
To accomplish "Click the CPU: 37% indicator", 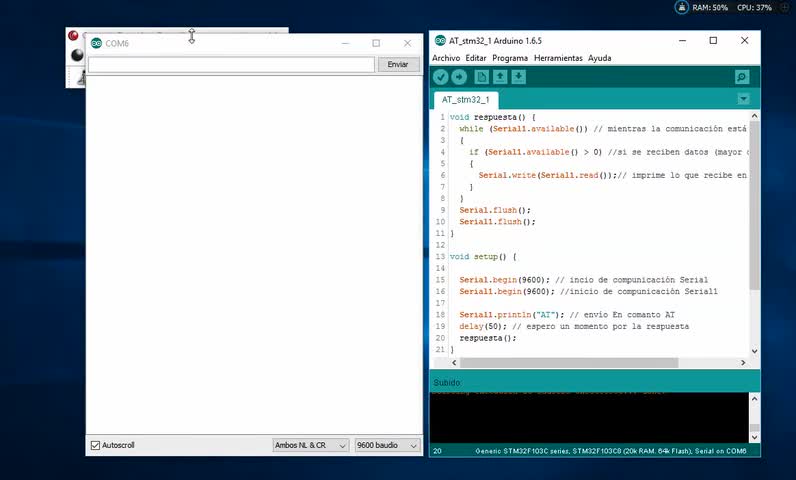I will pyautogui.click(x=754, y=8).
